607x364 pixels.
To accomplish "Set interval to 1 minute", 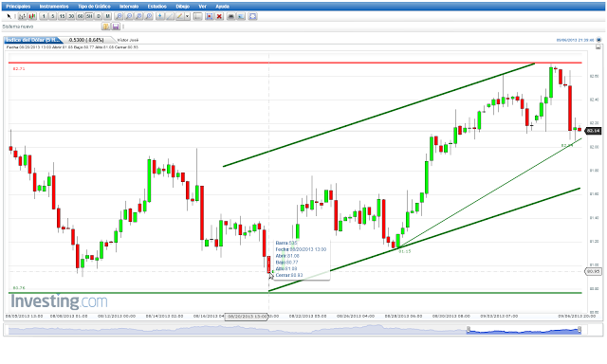I will pyautogui.click(x=44, y=16).
